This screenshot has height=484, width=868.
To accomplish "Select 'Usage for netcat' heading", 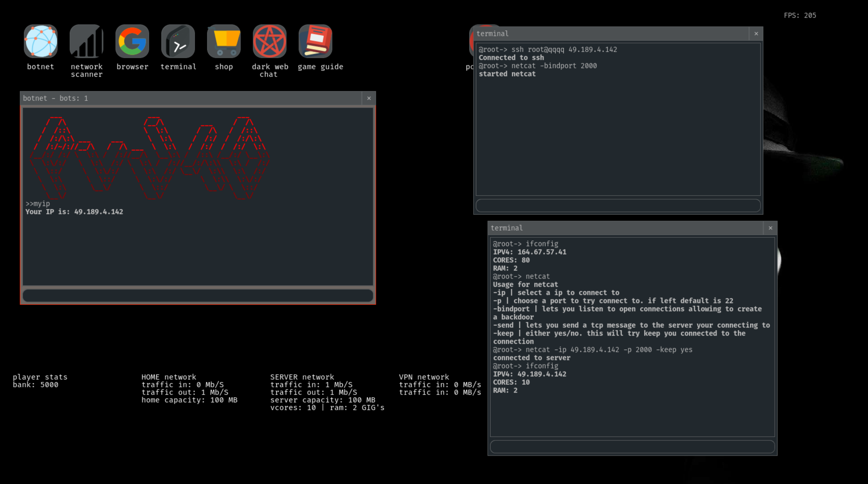I will [525, 285].
